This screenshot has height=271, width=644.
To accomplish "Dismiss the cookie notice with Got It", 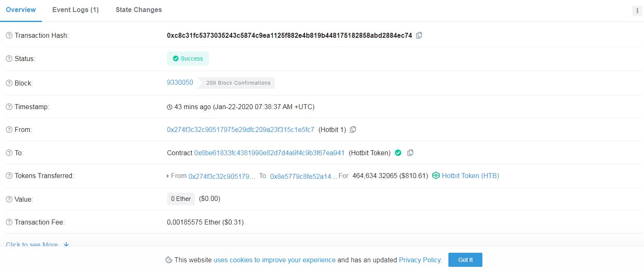I will point(465,260).
